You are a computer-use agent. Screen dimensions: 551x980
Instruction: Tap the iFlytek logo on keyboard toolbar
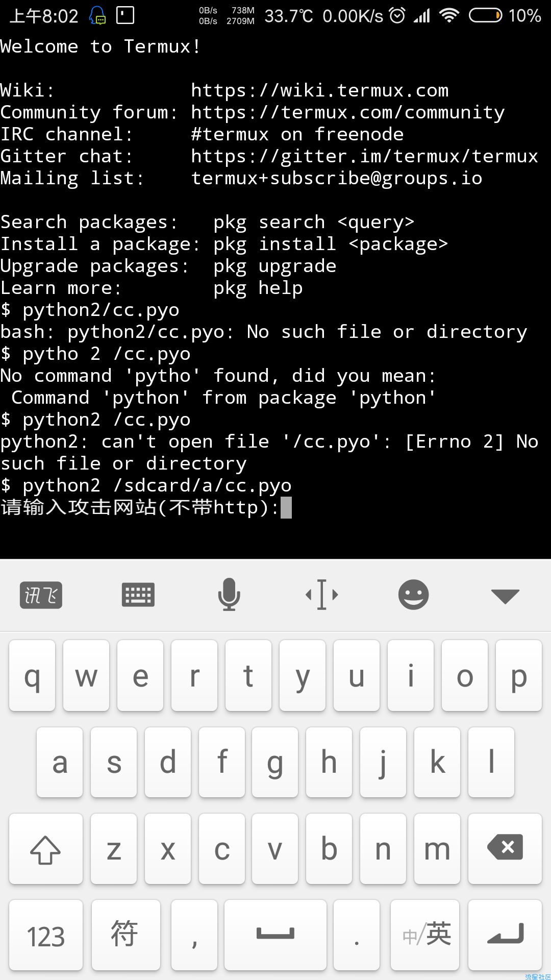point(41,595)
